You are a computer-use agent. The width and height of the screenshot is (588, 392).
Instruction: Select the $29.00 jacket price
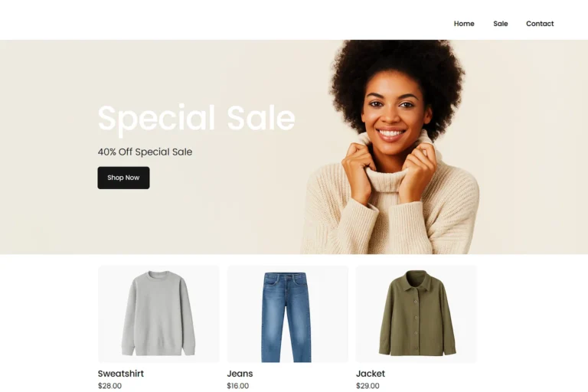click(x=367, y=386)
